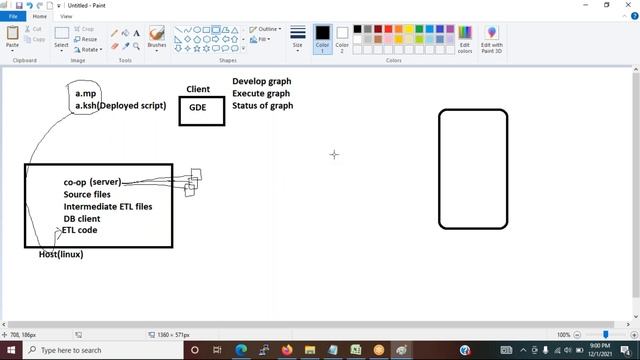Open Edit with Paint 3D
Image resolution: width=640 pixels, height=360 pixels.
click(491, 39)
